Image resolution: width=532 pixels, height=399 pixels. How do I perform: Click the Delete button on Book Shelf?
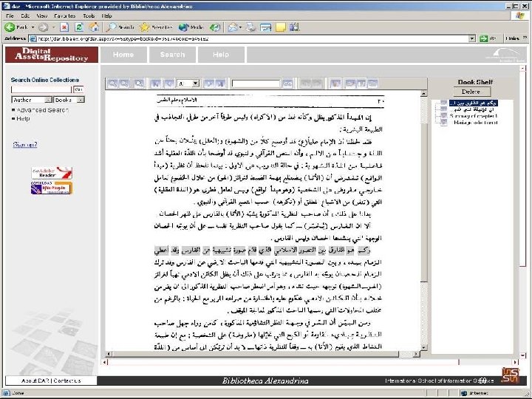click(472, 92)
